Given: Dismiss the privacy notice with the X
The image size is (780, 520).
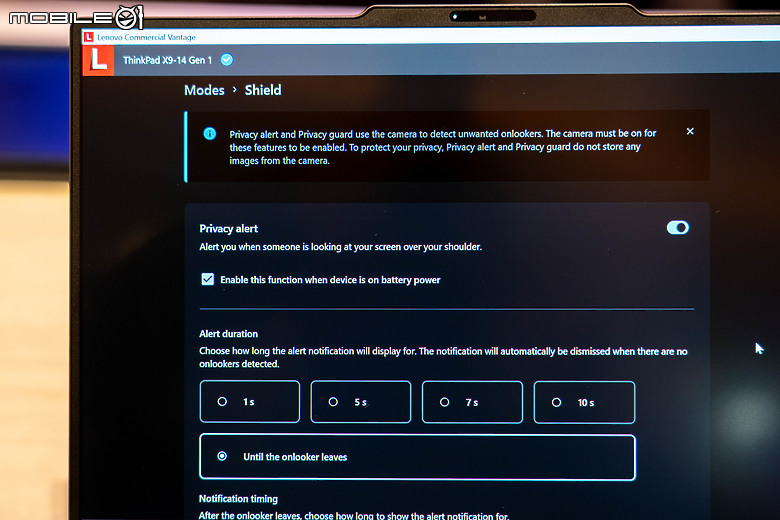Looking at the screenshot, I should [x=690, y=131].
